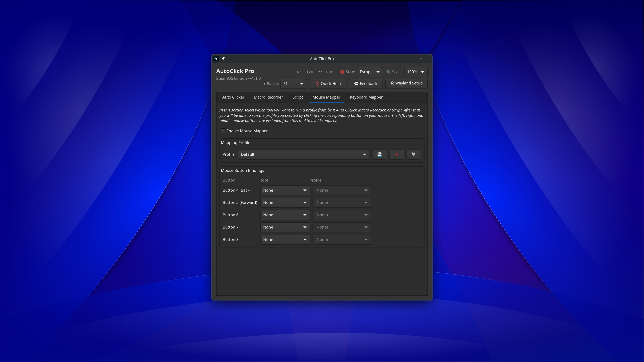Click the Button 8 row label
Viewport: 644px width, 362px height.
tap(230, 240)
